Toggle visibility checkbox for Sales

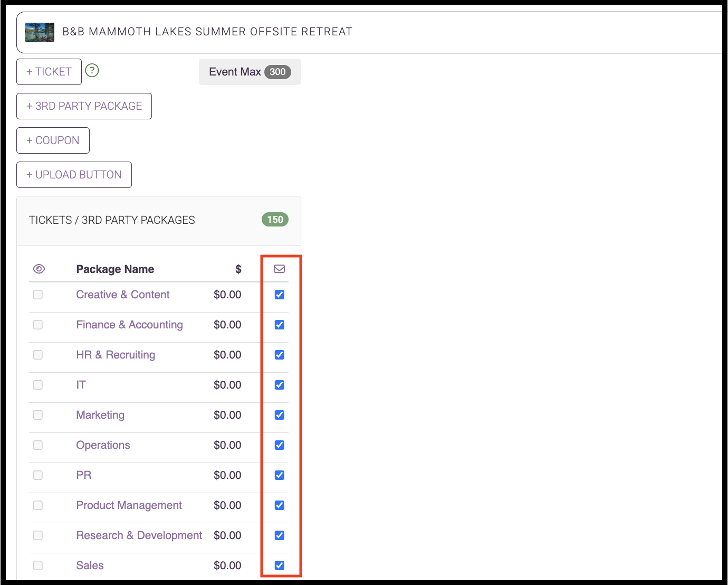(38, 565)
